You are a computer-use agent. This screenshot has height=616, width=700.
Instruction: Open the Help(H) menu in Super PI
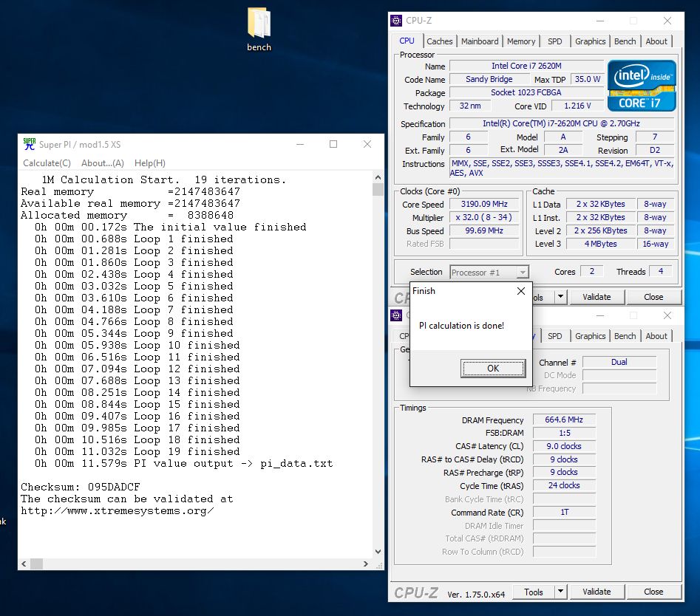tap(150, 163)
